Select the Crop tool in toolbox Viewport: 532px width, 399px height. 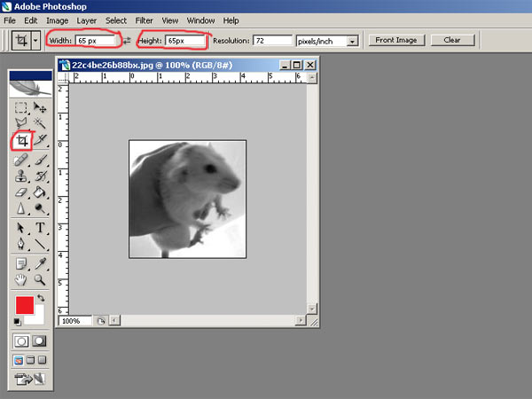coord(21,140)
